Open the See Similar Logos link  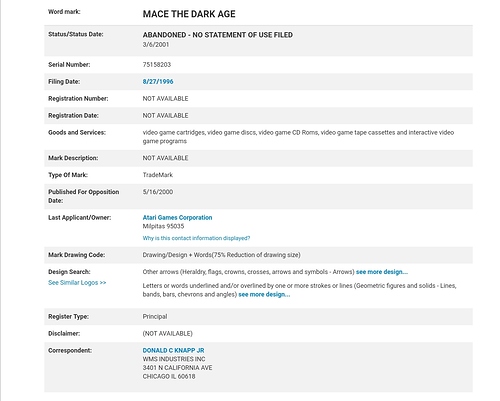pos(77,283)
